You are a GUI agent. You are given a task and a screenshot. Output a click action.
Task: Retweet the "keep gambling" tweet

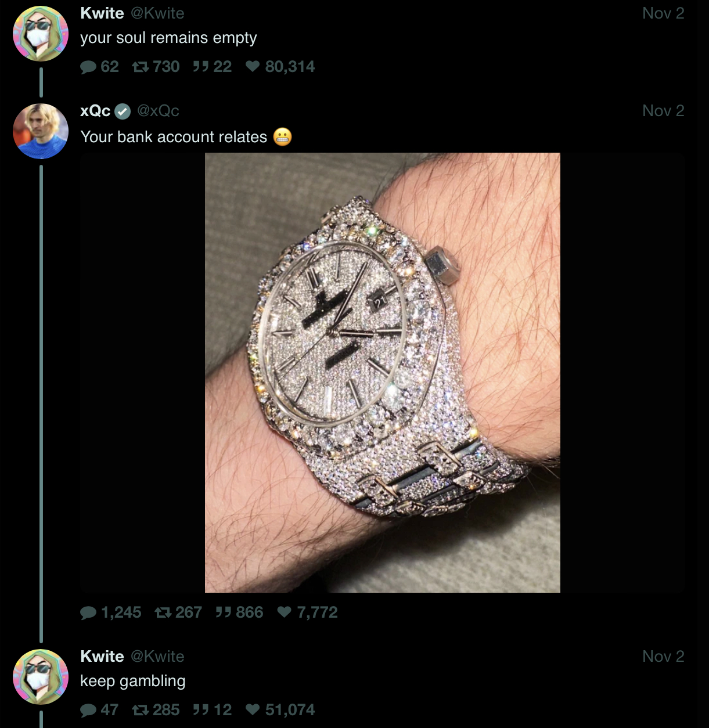coord(140,710)
